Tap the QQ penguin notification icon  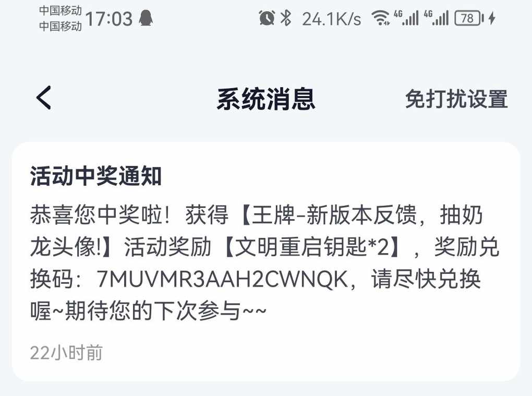tap(146, 18)
